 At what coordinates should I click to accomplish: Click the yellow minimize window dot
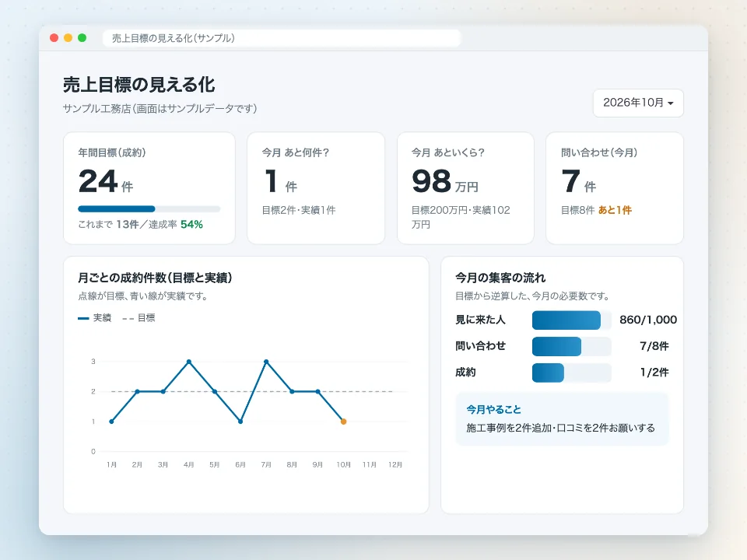click(68, 38)
